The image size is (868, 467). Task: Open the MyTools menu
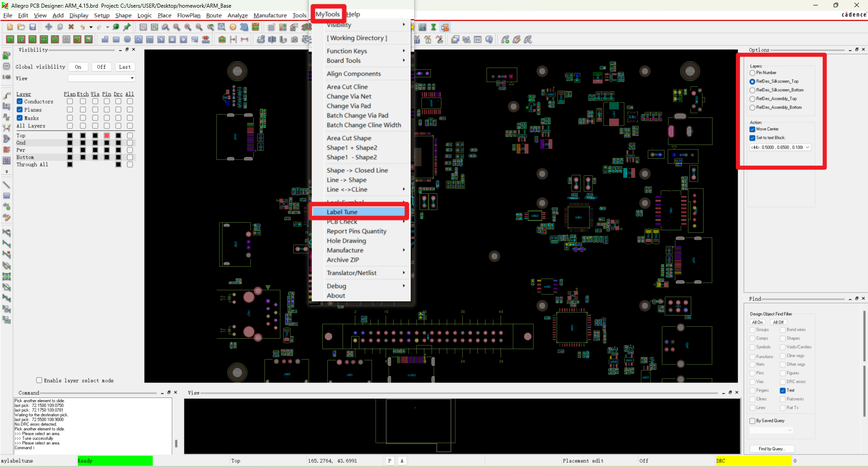click(328, 14)
